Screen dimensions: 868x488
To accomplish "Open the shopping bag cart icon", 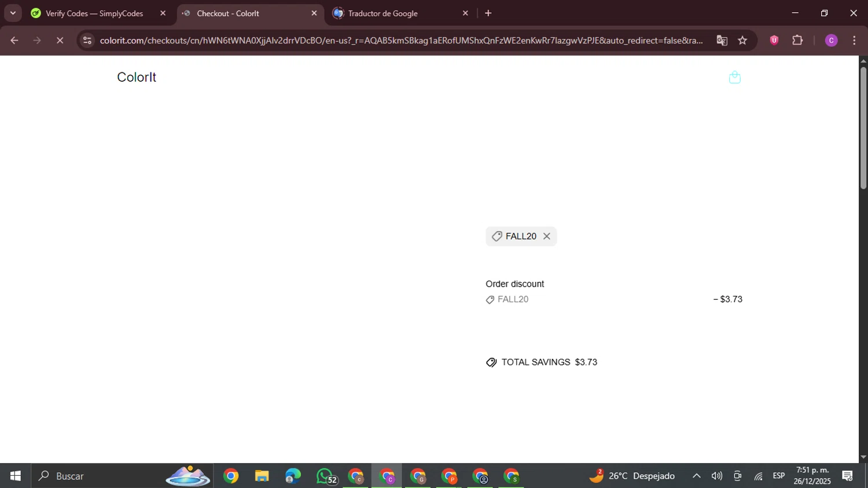I will [735, 77].
